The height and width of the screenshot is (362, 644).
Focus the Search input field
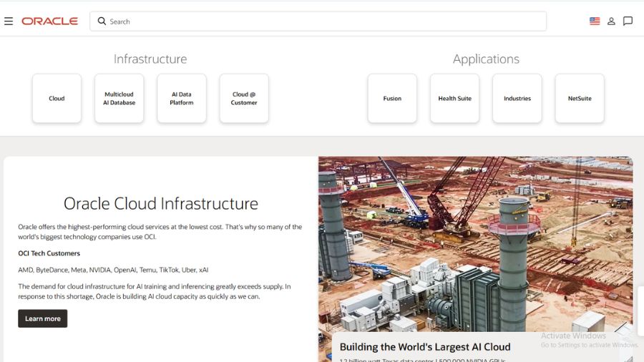tap(318, 21)
